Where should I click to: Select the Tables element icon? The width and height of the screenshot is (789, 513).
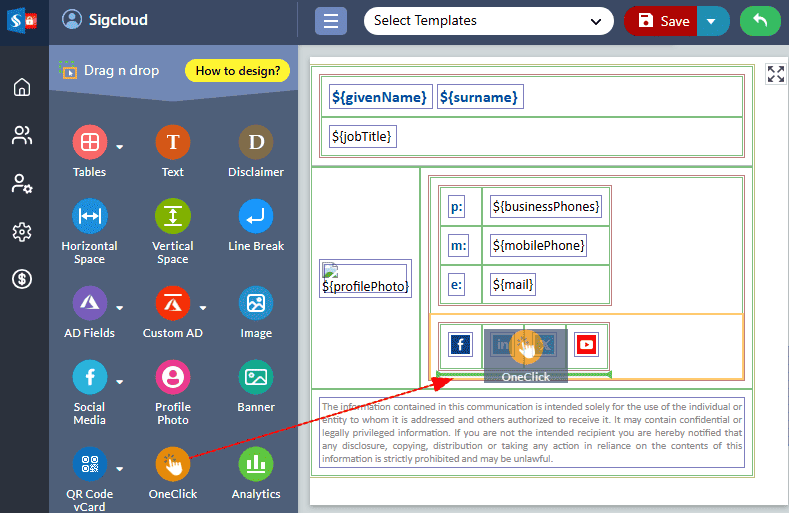90,143
